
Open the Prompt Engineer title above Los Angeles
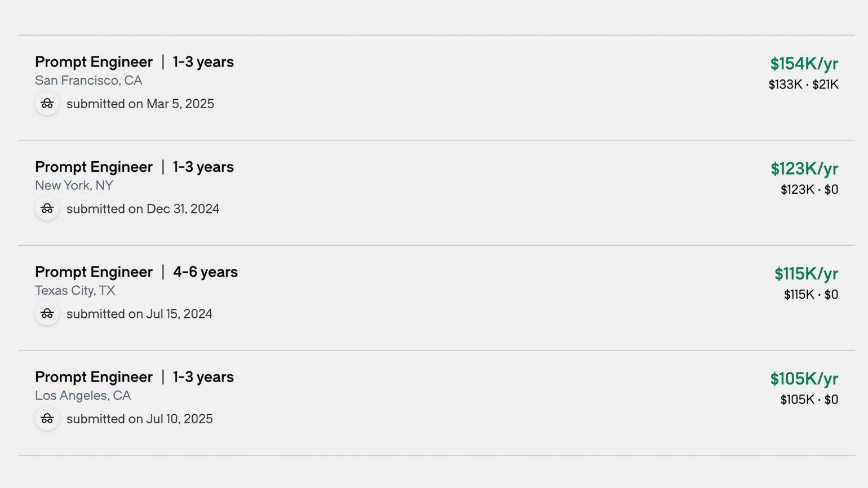pos(94,377)
